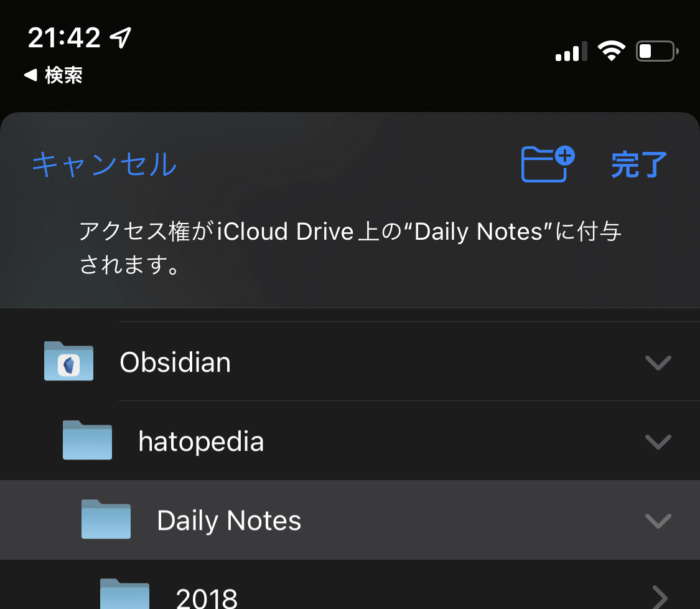The image size is (700, 609).
Task: Tap the Daily Notes folder icon
Action: (x=106, y=519)
